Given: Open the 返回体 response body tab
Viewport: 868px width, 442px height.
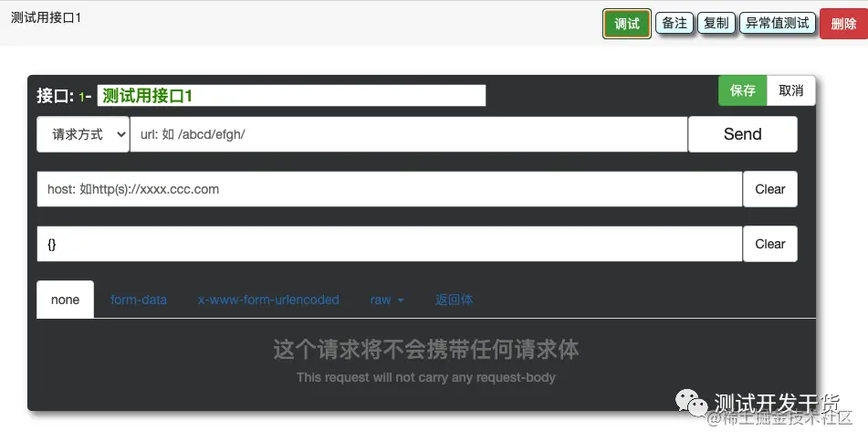Looking at the screenshot, I should (454, 300).
